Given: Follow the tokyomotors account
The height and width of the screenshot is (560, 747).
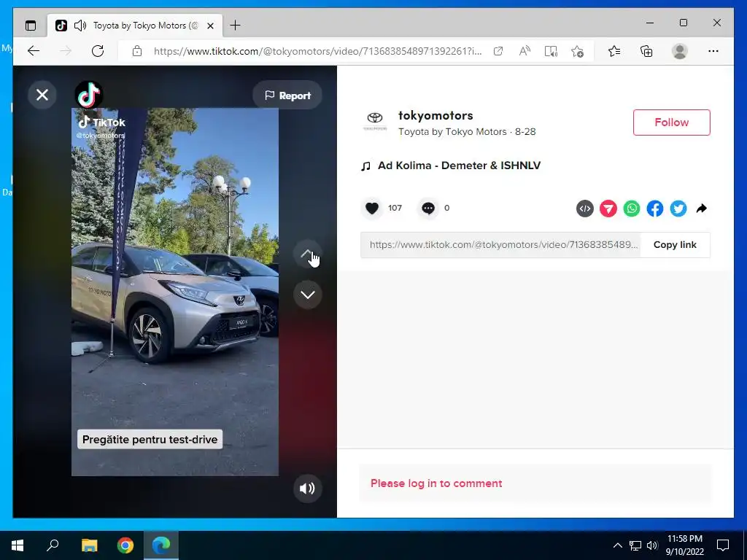Looking at the screenshot, I should click(x=671, y=122).
